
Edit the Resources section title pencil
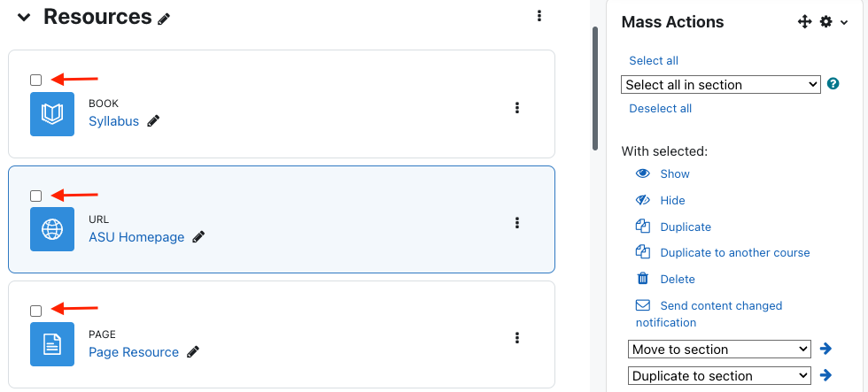pyautogui.click(x=164, y=19)
